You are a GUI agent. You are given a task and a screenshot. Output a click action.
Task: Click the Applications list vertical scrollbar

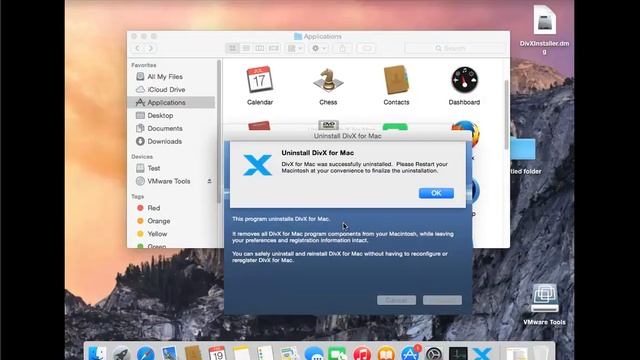507,114
